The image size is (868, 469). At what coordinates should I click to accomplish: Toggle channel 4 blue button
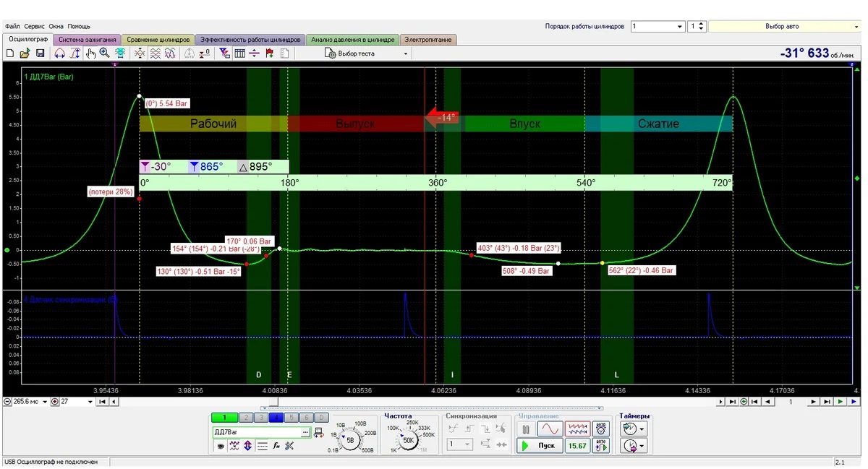click(x=276, y=418)
